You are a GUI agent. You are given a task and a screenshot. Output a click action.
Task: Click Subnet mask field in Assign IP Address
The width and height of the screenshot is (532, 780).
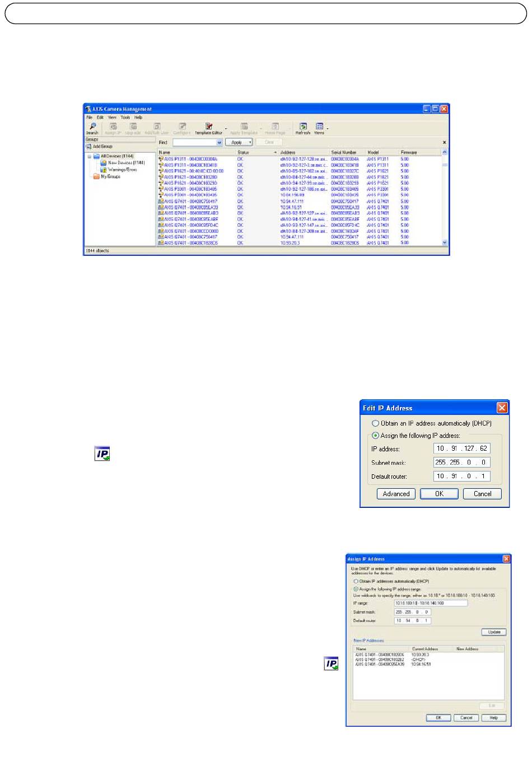point(413,612)
